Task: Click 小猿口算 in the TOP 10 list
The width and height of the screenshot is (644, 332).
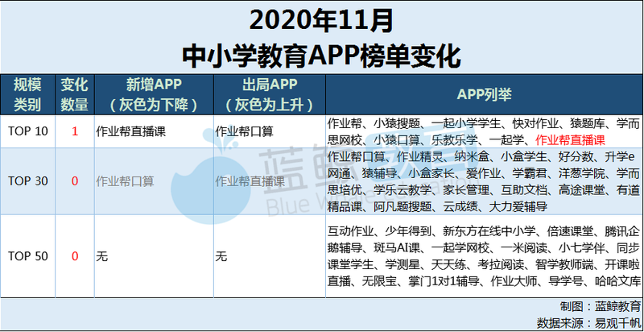Action: [x=397, y=139]
